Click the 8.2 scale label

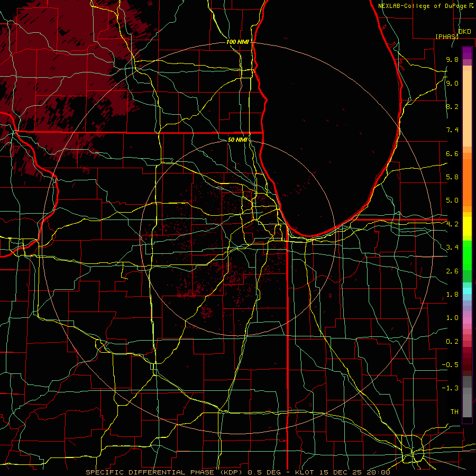[452, 106]
